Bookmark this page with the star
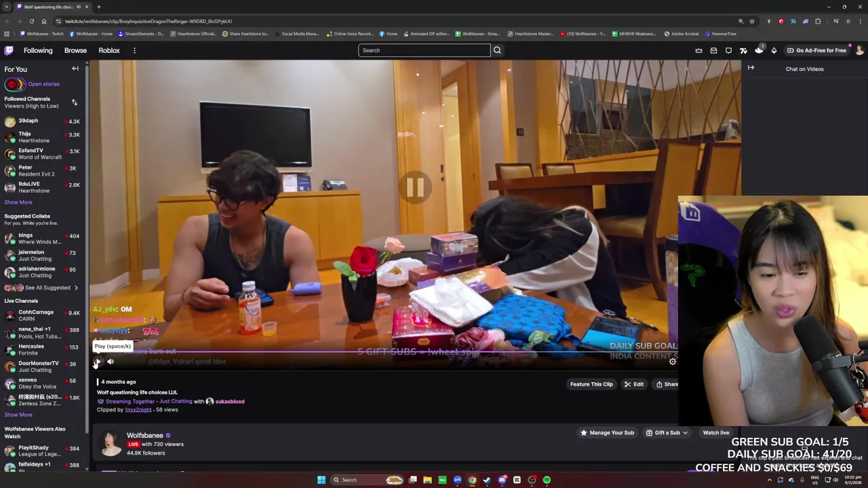Screen dimensions: 868x488 (752, 21)
